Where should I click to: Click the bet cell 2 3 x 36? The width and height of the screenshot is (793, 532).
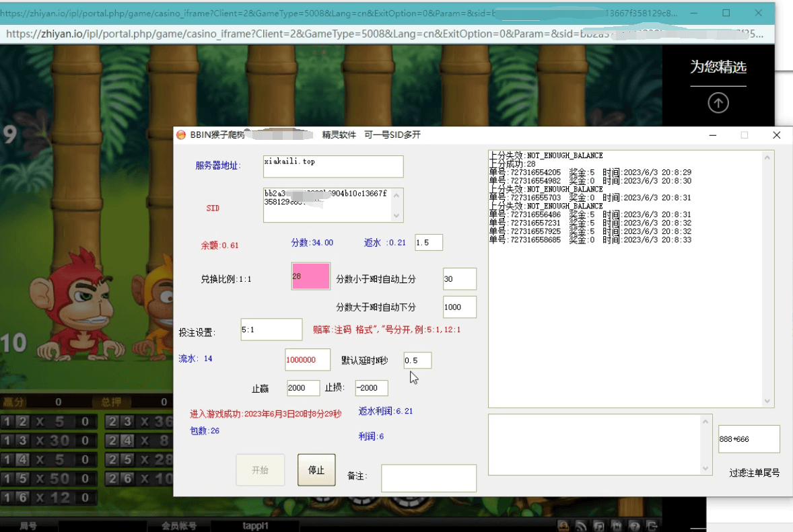139,421
